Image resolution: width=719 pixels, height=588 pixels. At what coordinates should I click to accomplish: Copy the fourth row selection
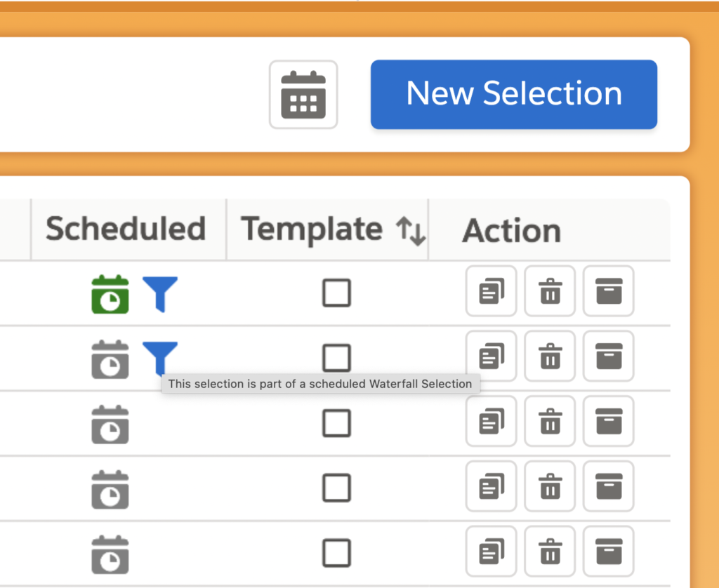(x=491, y=487)
